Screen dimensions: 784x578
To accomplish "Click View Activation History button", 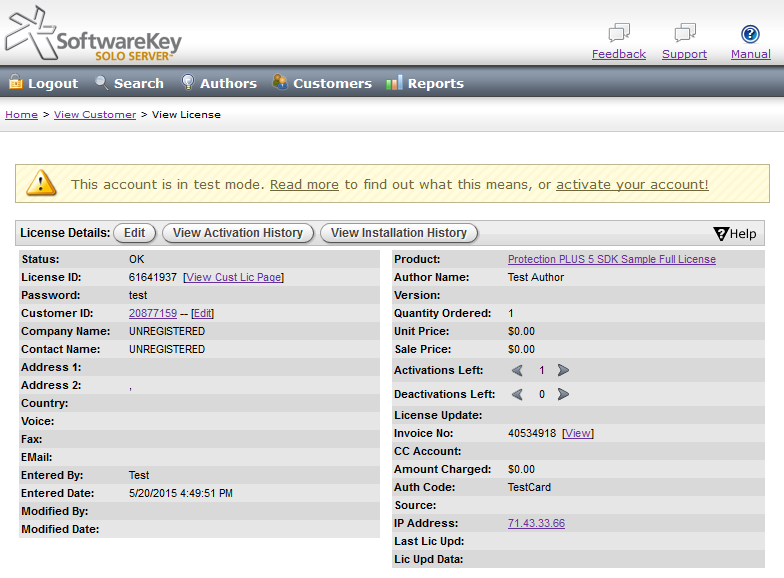I will pos(238,233).
